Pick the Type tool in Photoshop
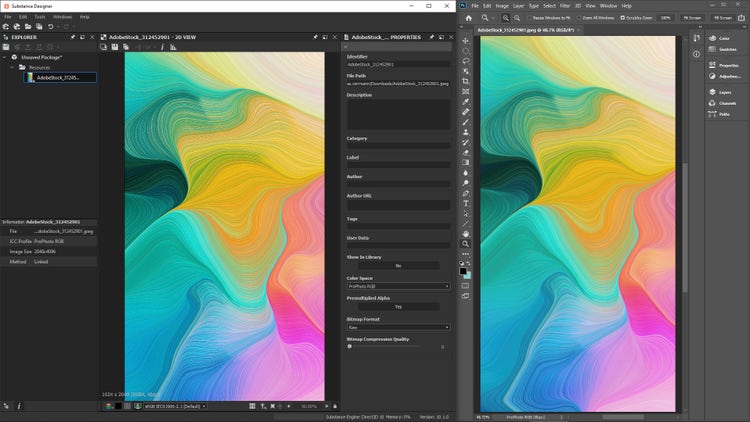 coord(466,203)
